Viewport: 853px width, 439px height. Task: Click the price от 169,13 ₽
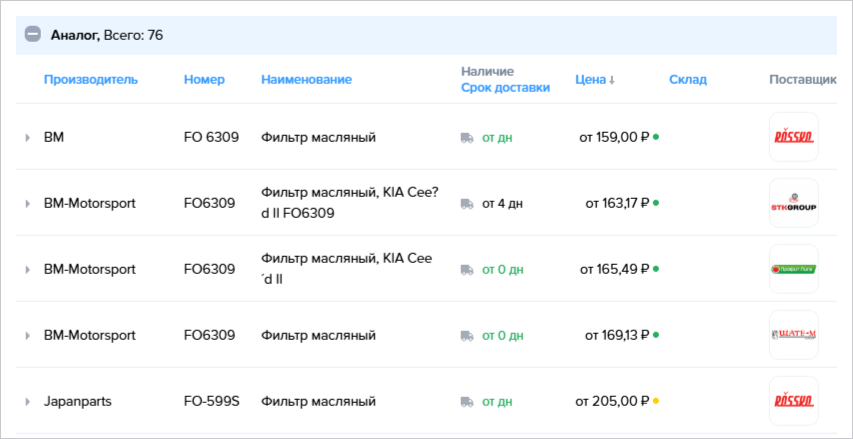point(613,336)
